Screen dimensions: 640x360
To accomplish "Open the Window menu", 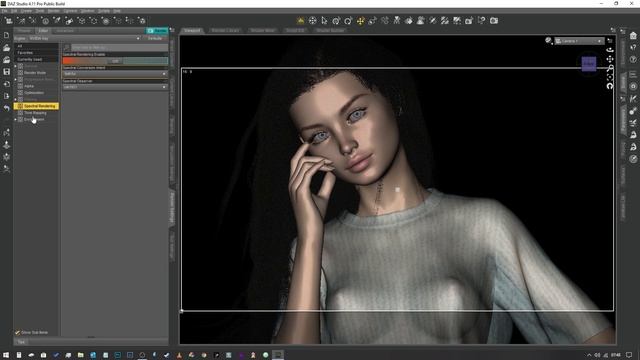I will click(87, 11).
